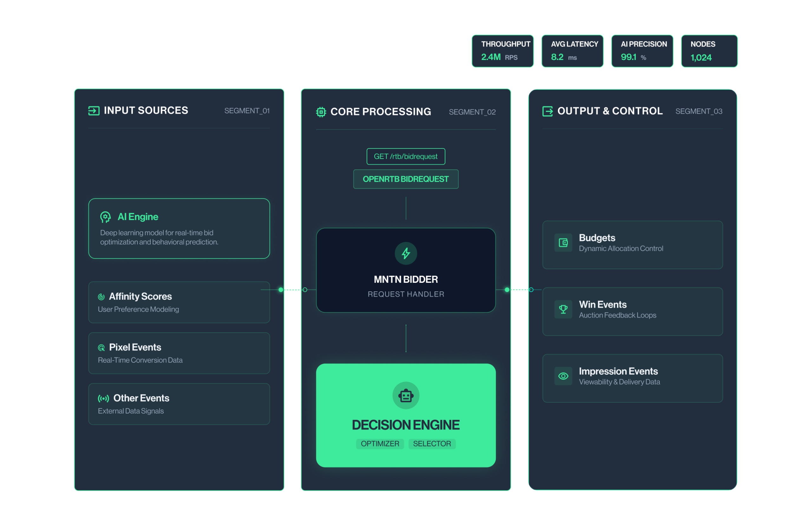The image size is (812, 513).
Task: Click the Budgets wallet icon
Action: click(x=563, y=243)
